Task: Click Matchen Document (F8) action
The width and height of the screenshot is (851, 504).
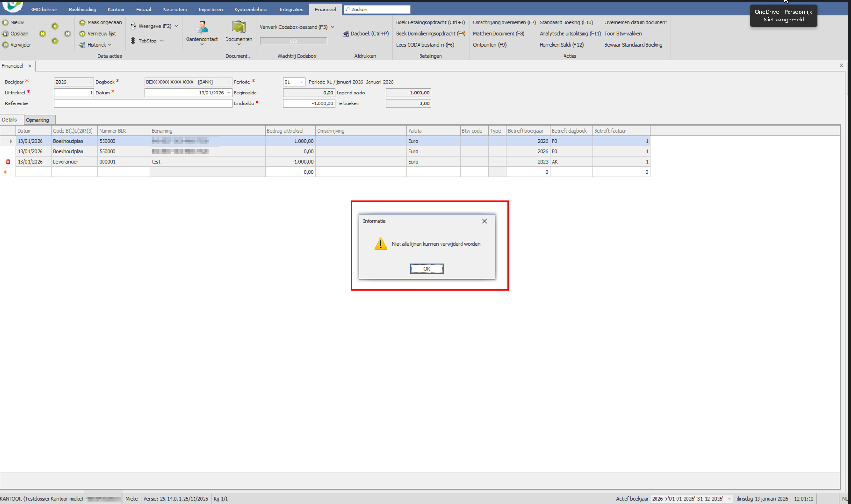Action: pos(498,34)
